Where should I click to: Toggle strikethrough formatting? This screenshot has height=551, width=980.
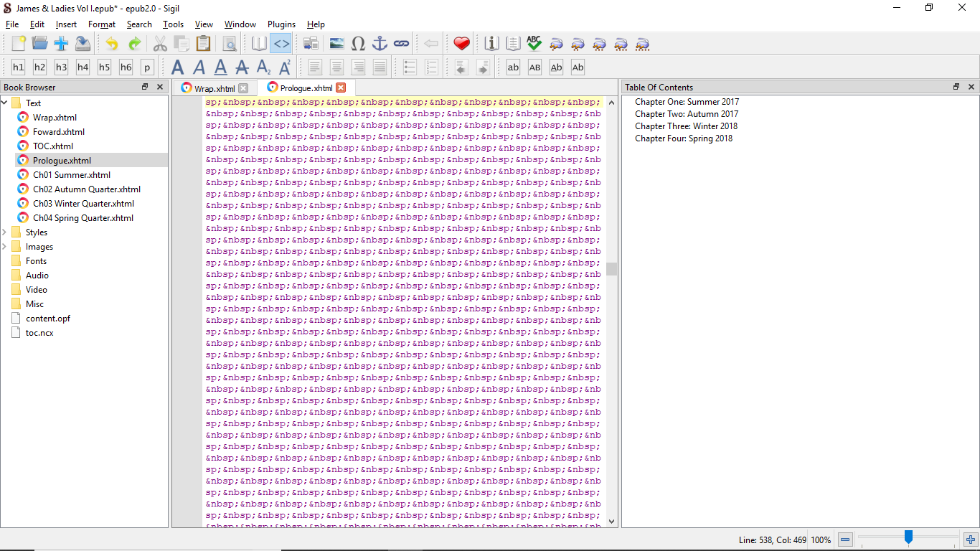coord(242,67)
